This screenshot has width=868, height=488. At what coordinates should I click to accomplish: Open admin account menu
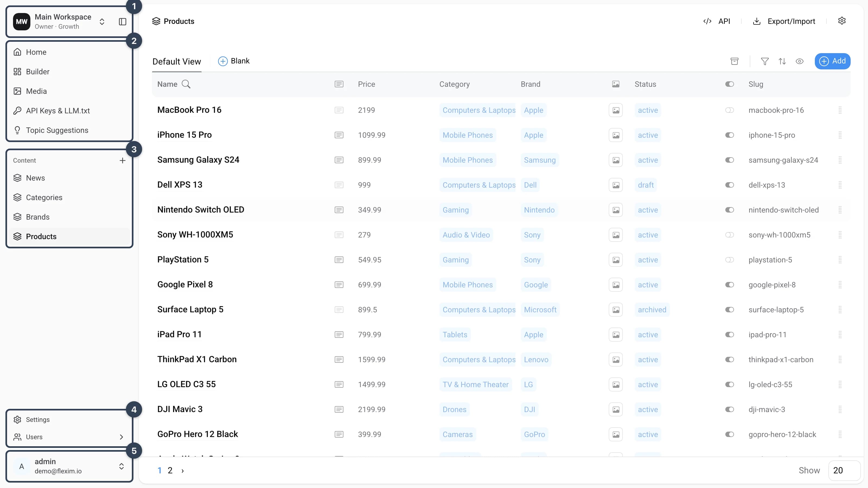click(x=69, y=466)
